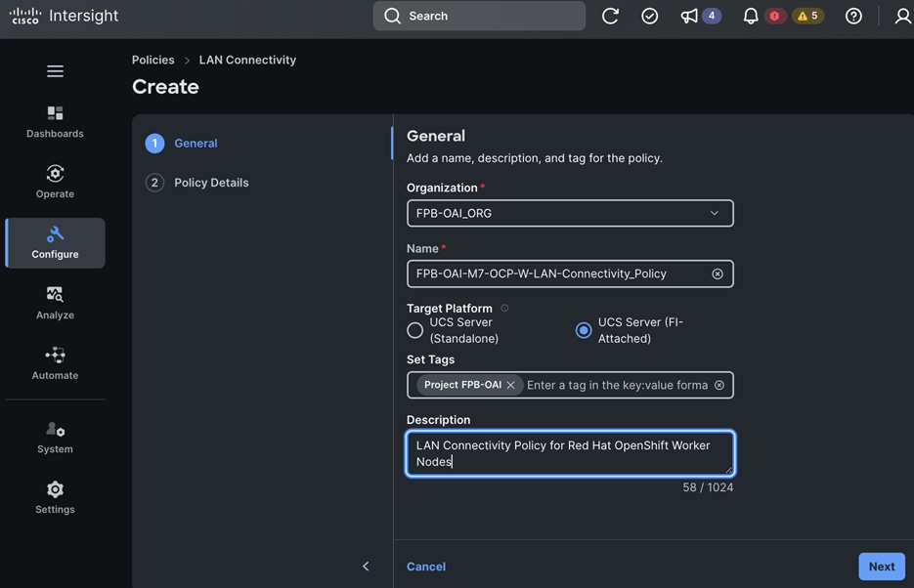This screenshot has height=588, width=914.
Task: Go to Policy Details step
Action: coord(196,183)
